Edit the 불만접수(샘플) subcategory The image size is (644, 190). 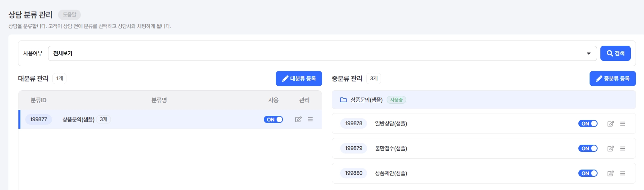coord(610,149)
